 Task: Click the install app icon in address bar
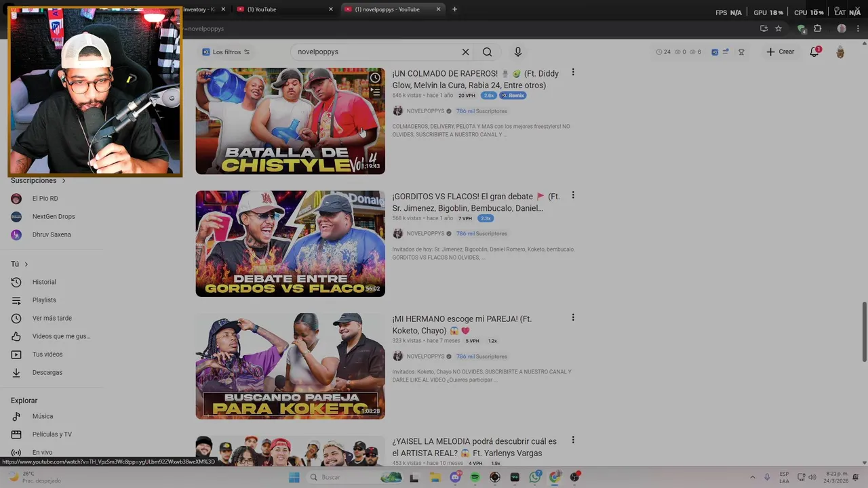point(764,28)
